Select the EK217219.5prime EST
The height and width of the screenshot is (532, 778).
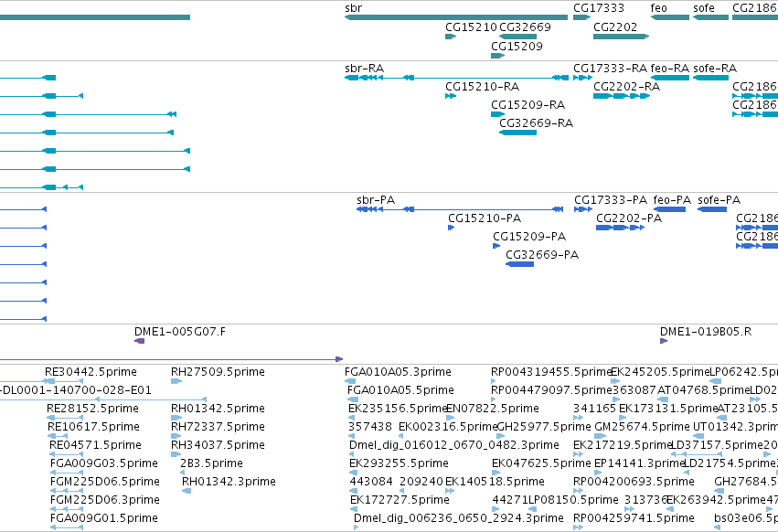[578, 454]
